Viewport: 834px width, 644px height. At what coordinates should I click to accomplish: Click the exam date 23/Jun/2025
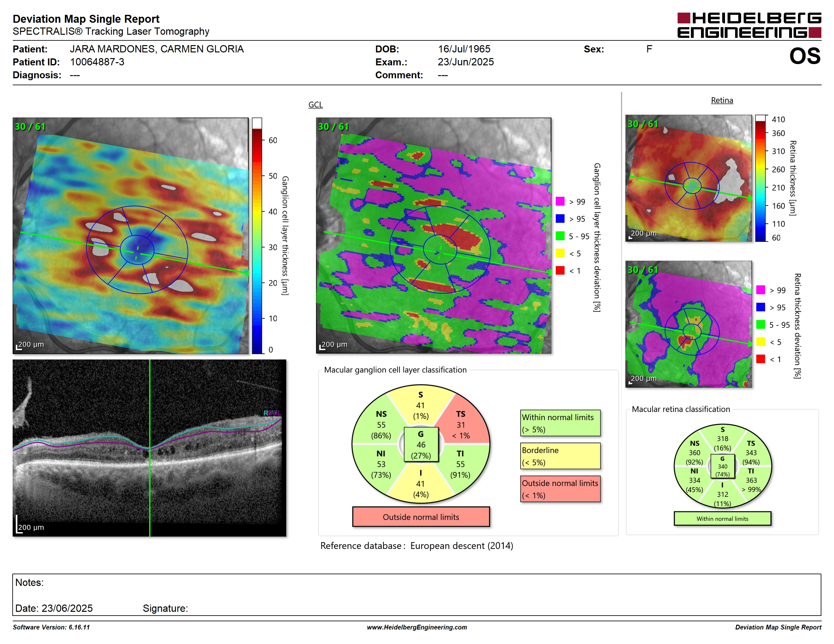[x=466, y=62]
